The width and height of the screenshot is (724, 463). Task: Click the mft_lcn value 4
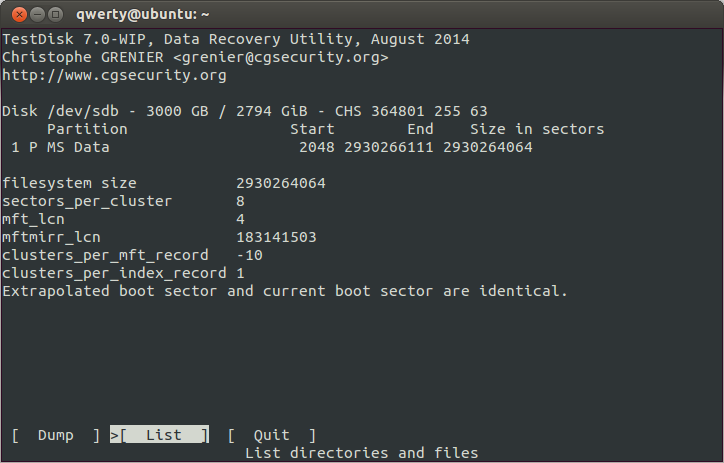(241, 219)
